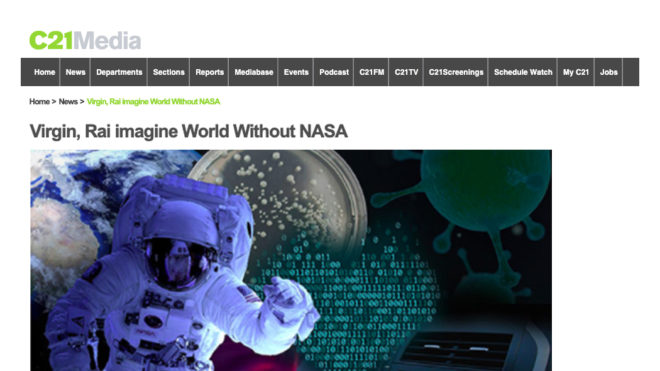Go to Reports in the nav bar

[x=209, y=72]
